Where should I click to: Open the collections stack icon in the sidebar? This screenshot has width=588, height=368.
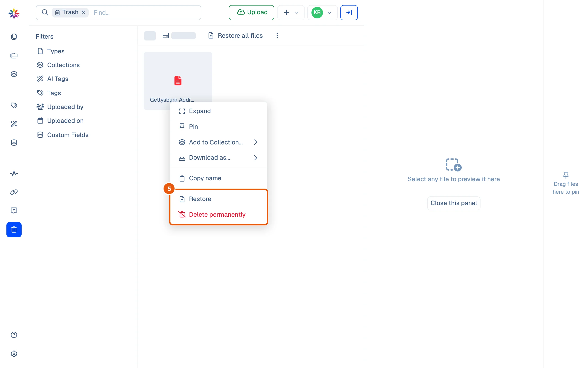tap(14, 74)
